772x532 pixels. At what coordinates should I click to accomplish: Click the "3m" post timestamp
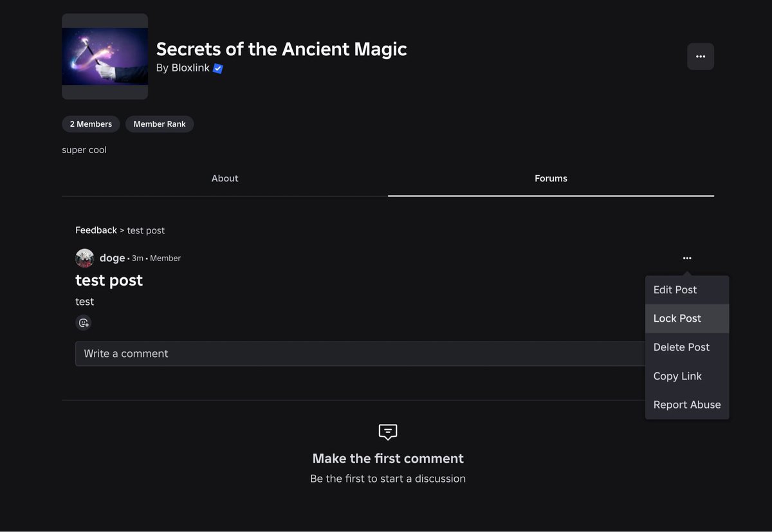click(138, 259)
